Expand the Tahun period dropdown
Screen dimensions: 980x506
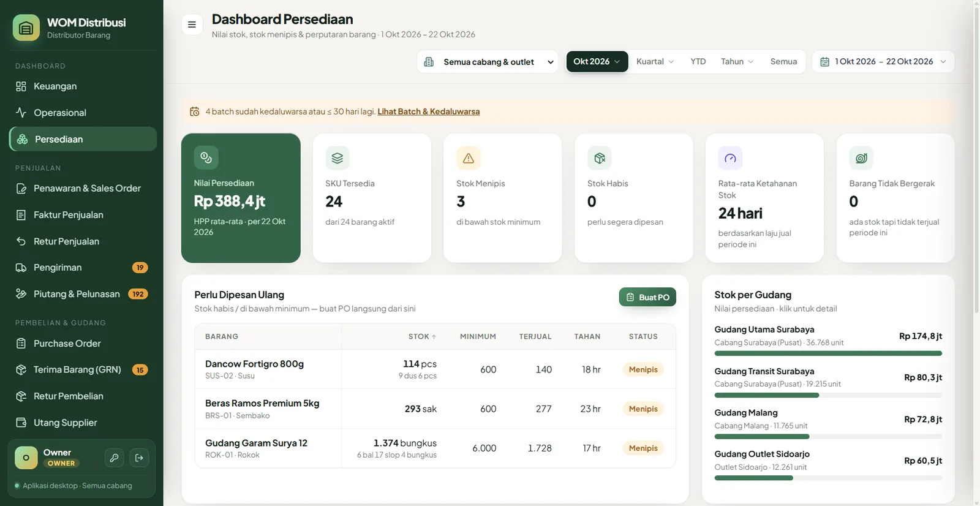(x=737, y=61)
